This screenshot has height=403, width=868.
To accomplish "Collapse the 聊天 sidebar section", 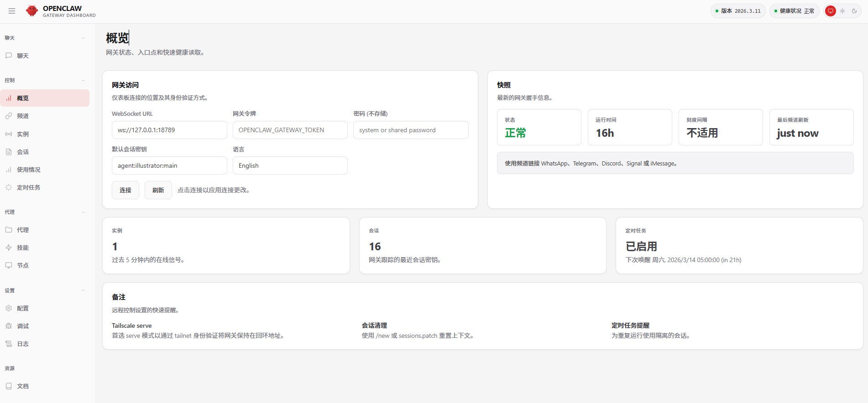I will pos(83,38).
